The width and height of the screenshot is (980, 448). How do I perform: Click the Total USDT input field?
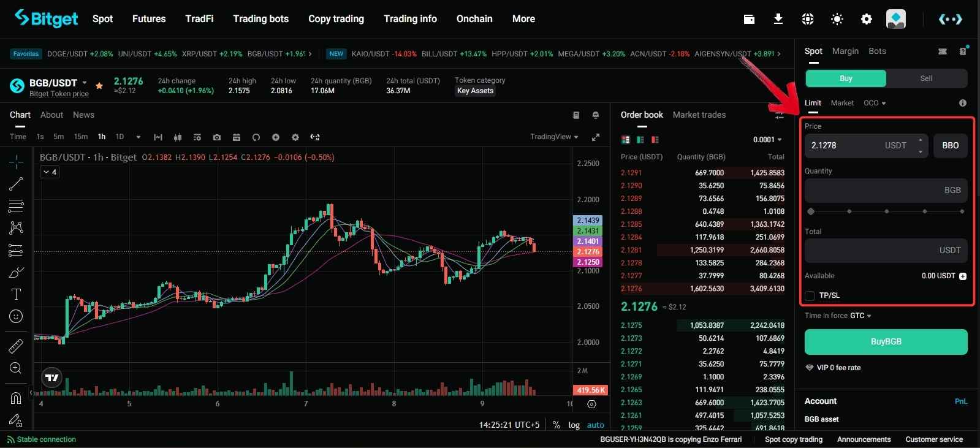[x=886, y=251]
